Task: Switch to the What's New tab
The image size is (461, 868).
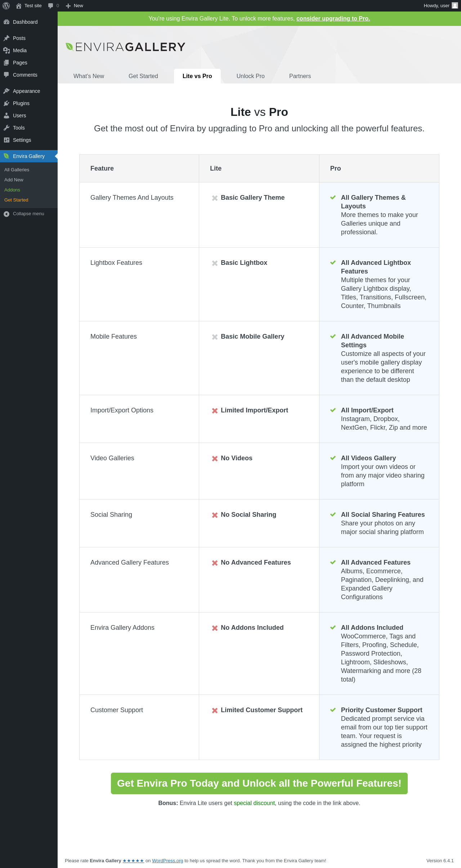Action: [x=89, y=76]
